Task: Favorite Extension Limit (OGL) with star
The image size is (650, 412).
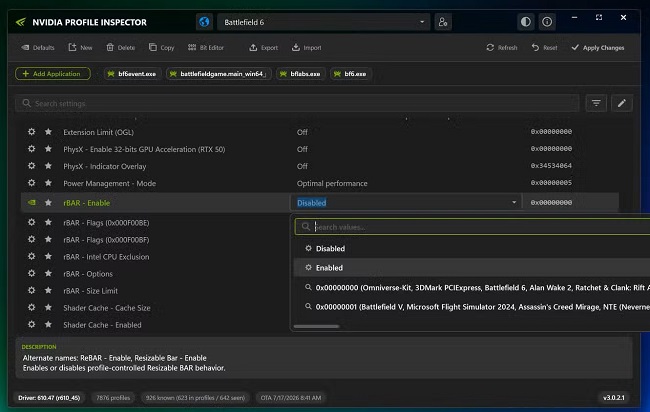Action: tap(49, 132)
